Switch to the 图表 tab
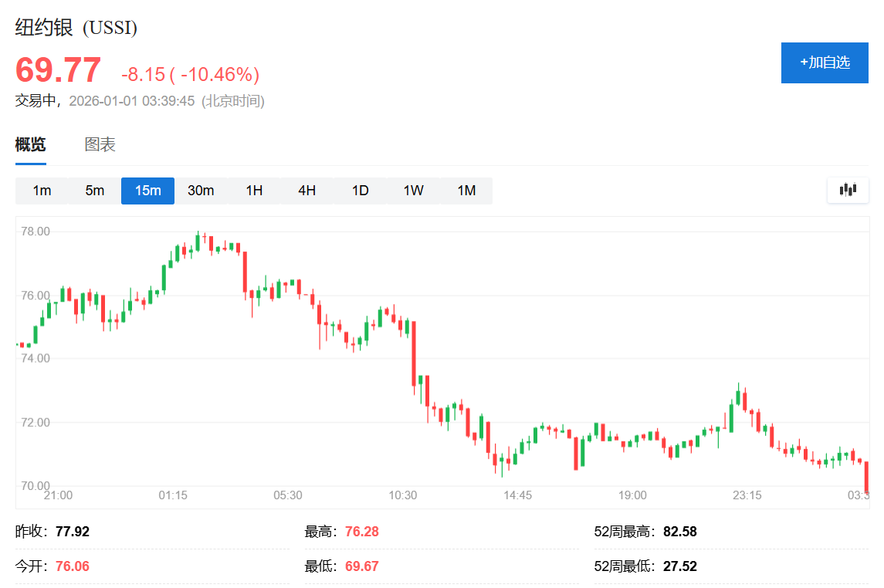This screenshot has width=884, height=588. click(100, 144)
